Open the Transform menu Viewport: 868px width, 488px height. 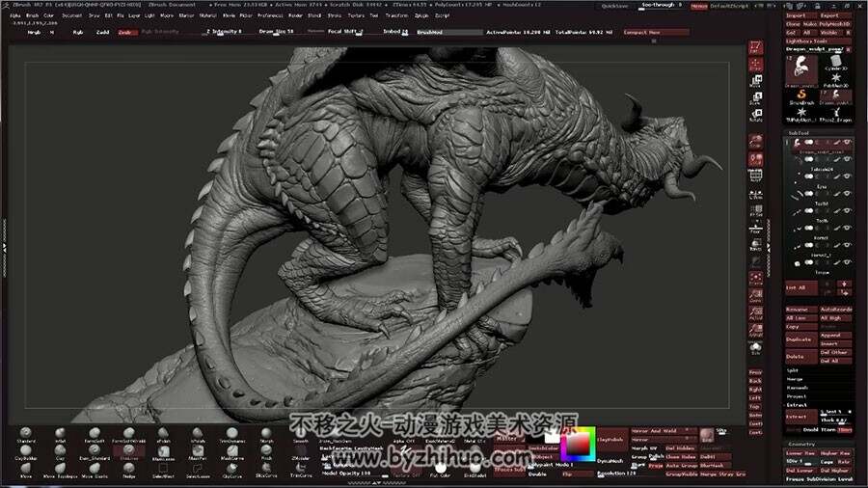click(396, 15)
